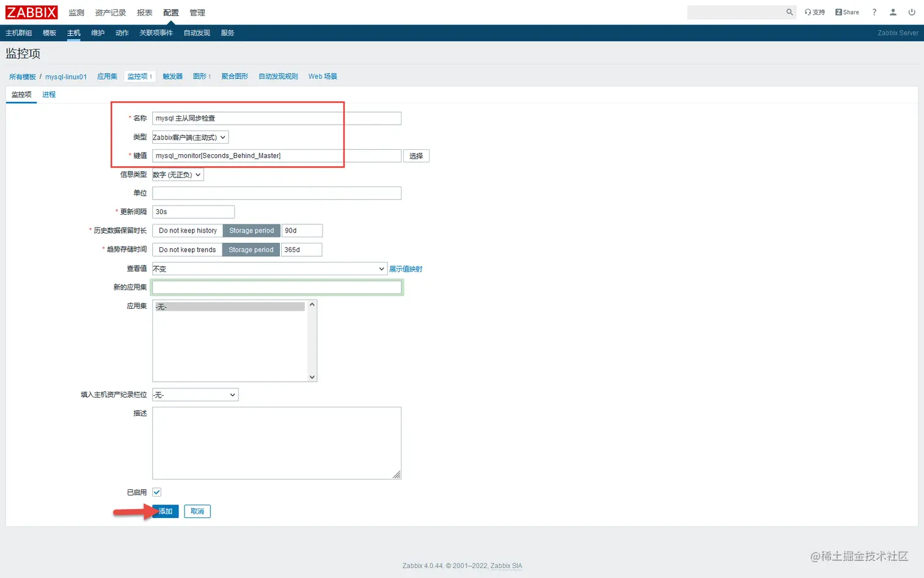Viewport: 924px width, 578px height.
Task: Go to 服务 submenu
Action: pos(228,33)
